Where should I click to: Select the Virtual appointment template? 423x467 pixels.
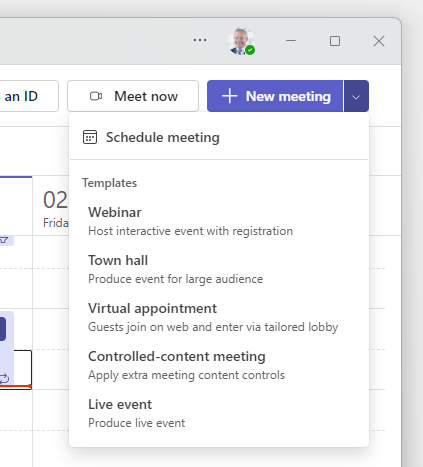tap(219, 317)
